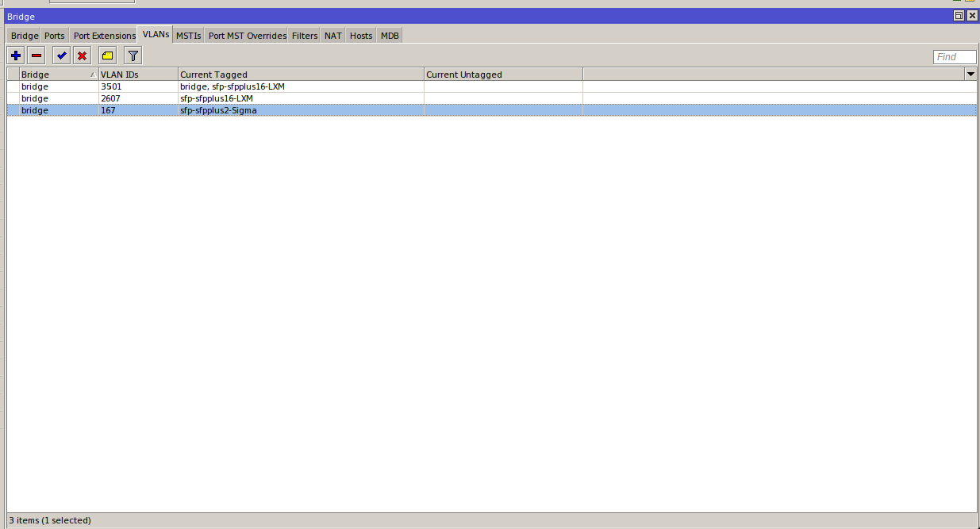Open the MDB tab

(x=390, y=36)
